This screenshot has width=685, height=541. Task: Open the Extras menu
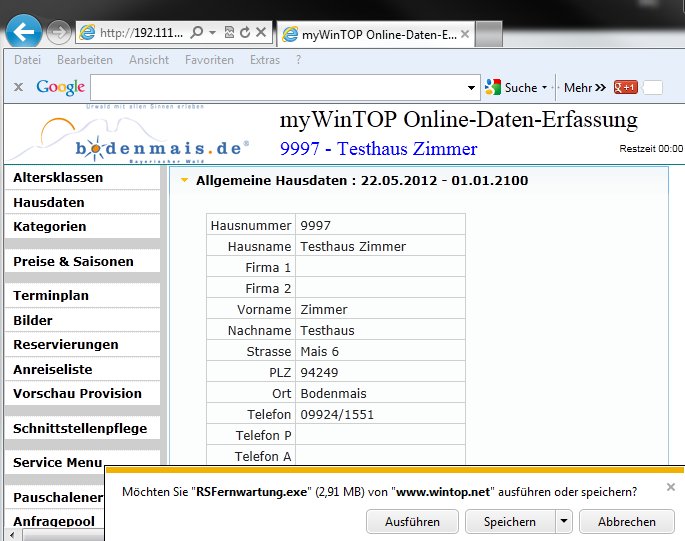[x=265, y=60]
